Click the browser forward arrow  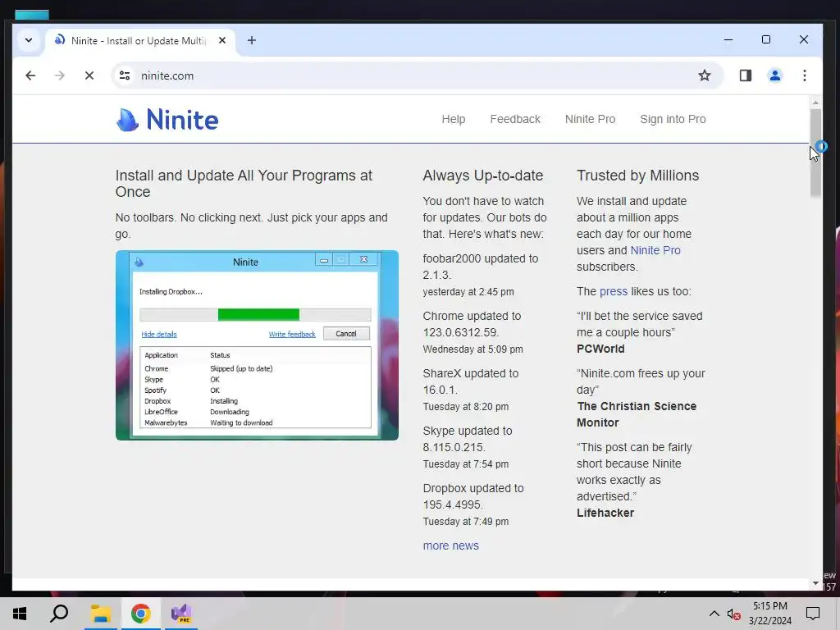59,75
